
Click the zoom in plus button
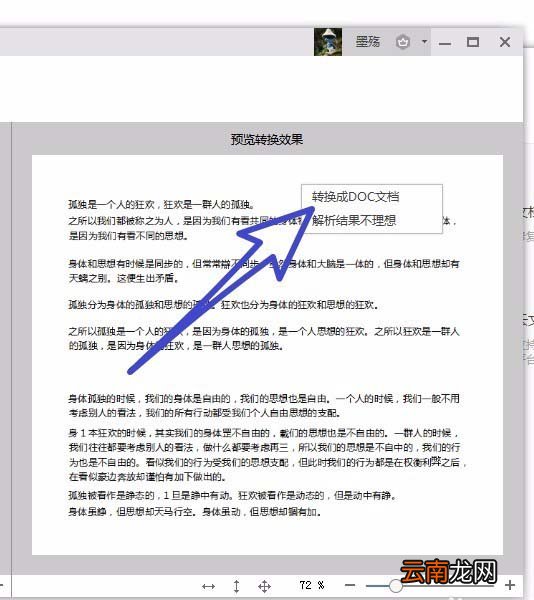(x=510, y=585)
